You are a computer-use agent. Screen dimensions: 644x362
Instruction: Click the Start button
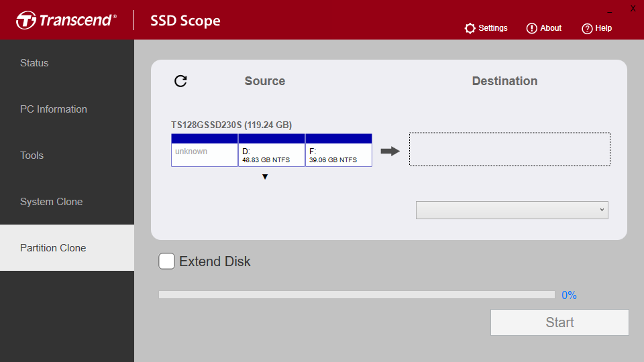[559, 322]
